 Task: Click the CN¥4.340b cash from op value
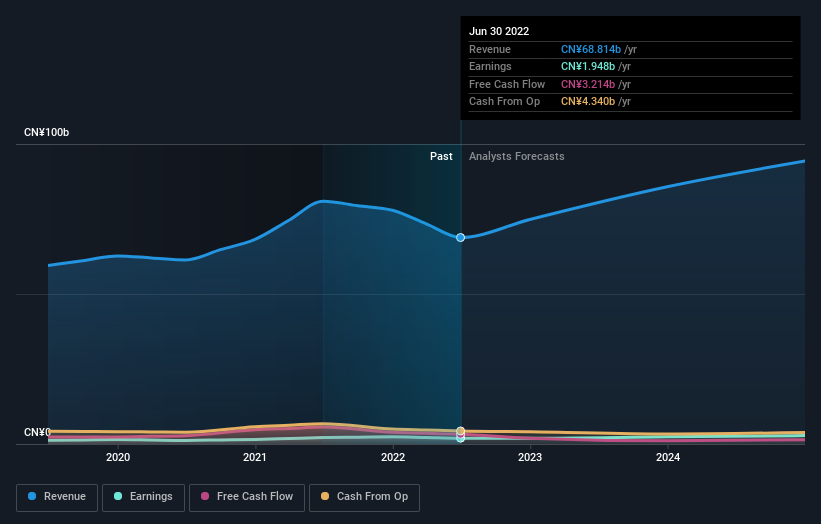[588, 102]
